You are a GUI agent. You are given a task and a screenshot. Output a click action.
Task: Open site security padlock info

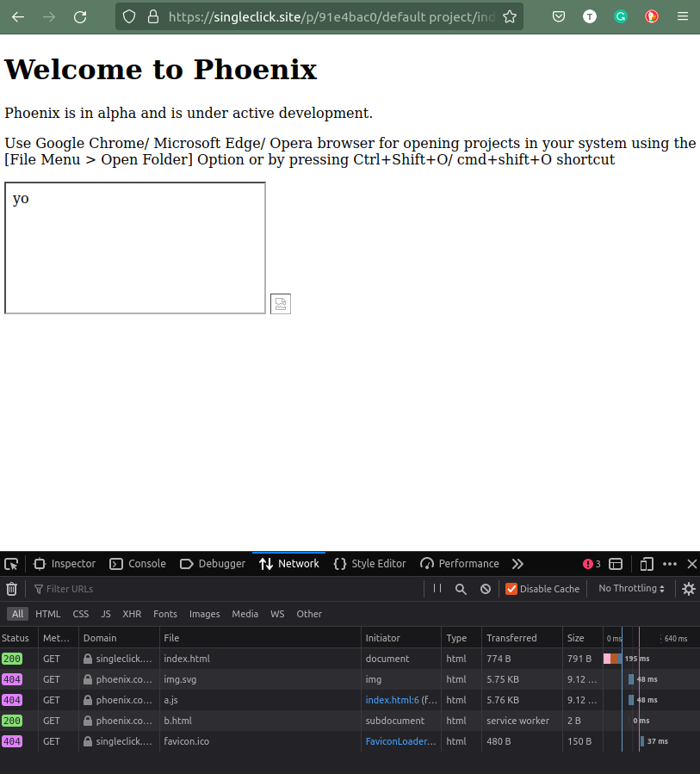point(153,16)
